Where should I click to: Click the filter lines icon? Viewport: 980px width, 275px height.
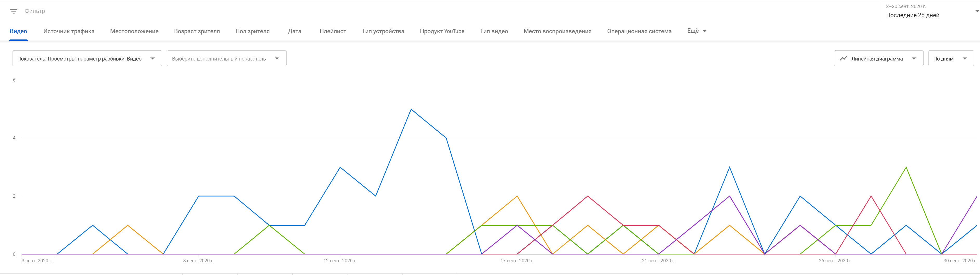coord(14,11)
